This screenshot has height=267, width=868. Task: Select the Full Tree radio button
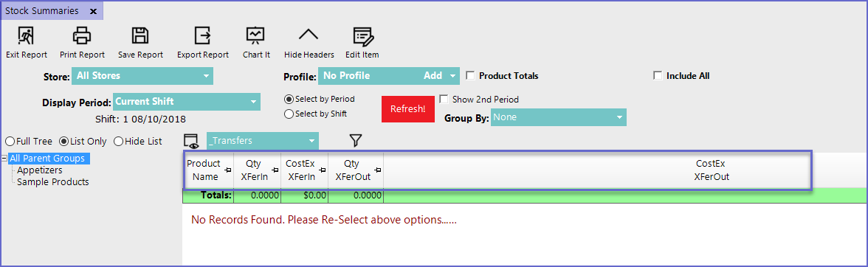[x=10, y=142]
